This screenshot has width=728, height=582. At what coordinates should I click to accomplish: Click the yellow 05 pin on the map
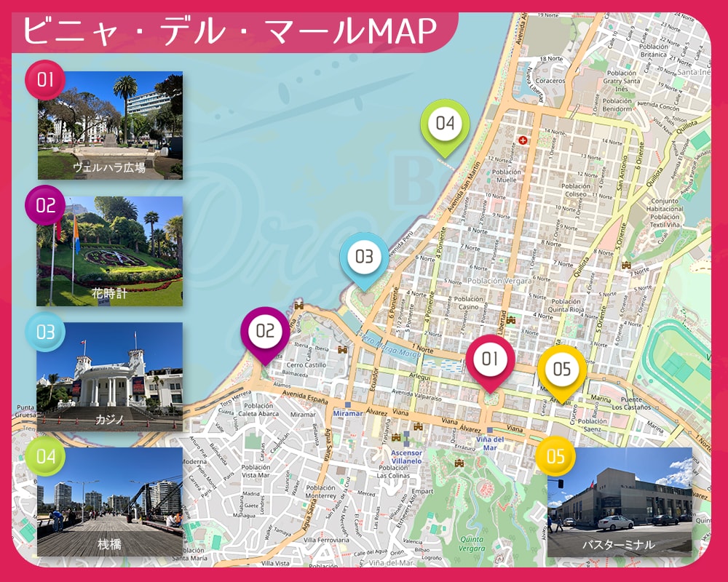562,369
